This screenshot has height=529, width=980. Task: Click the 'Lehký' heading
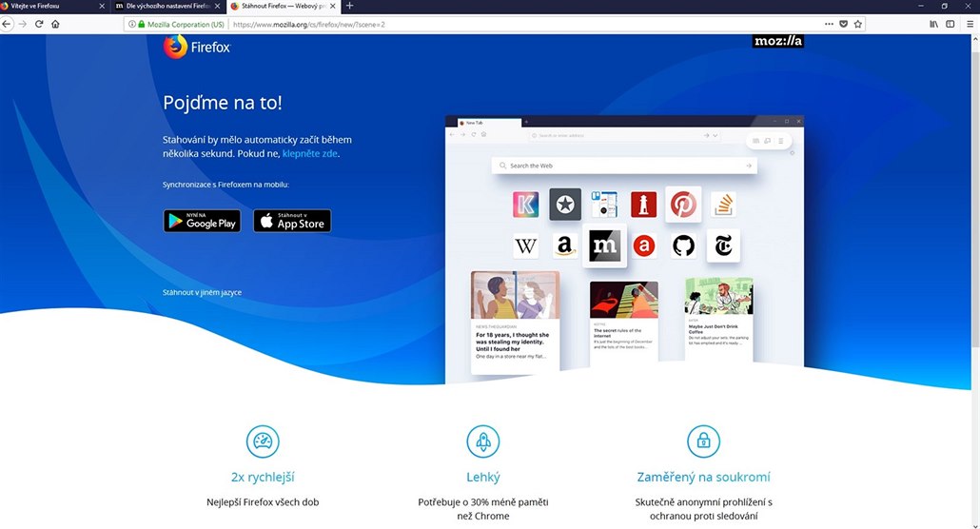click(483, 477)
